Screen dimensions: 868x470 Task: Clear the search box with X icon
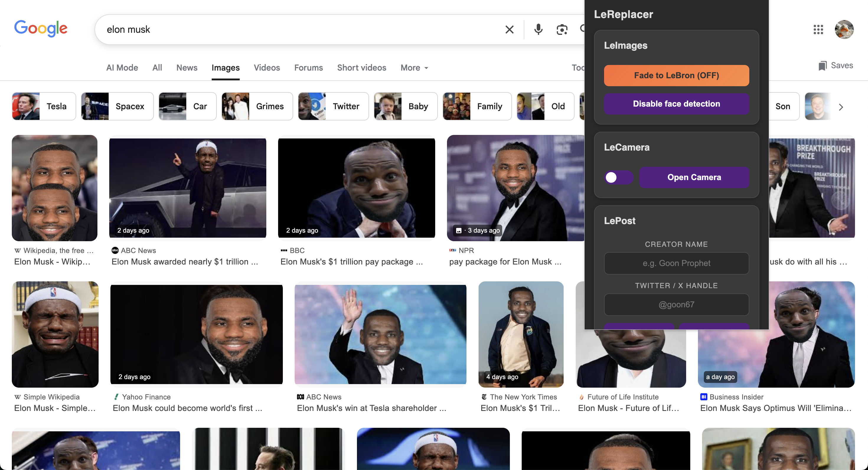coord(510,30)
